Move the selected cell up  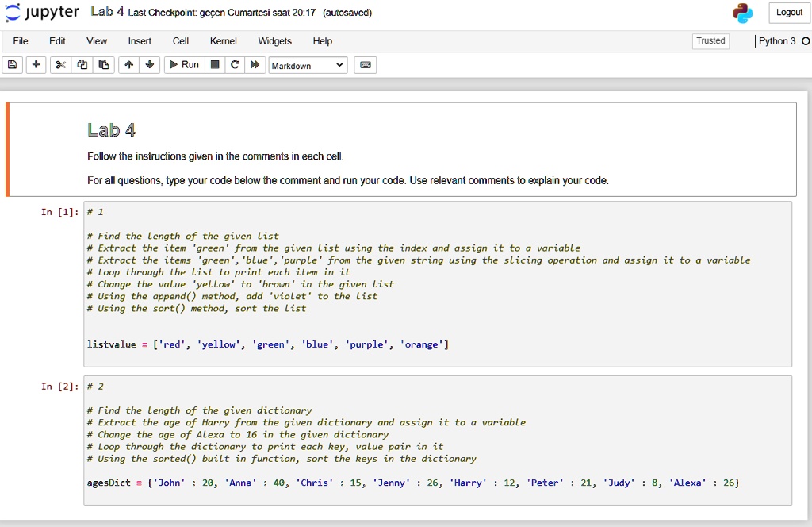(128, 64)
